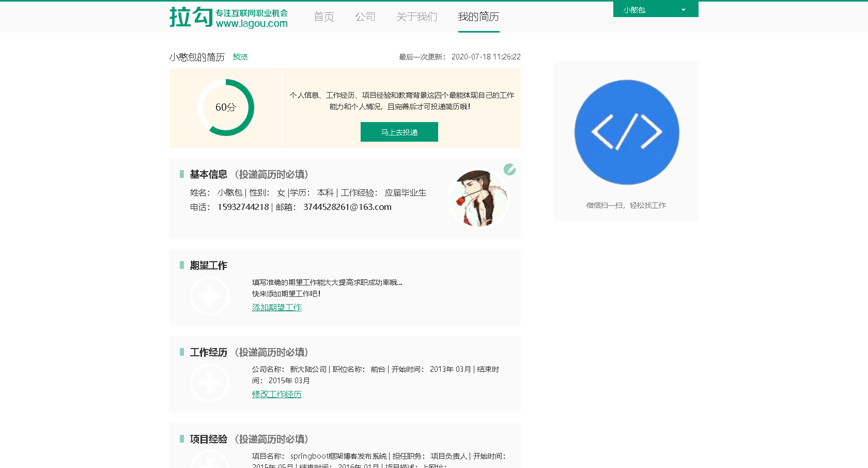This screenshot has width=868, height=468.
Task: Click the WeChat scan prompt icon area
Action: click(x=626, y=205)
